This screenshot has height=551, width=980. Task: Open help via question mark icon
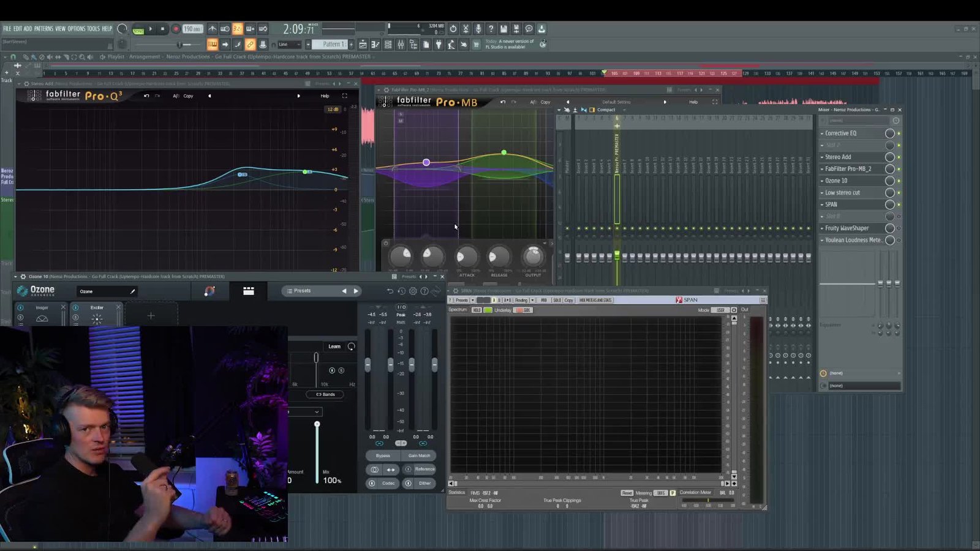(x=491, y=29)
